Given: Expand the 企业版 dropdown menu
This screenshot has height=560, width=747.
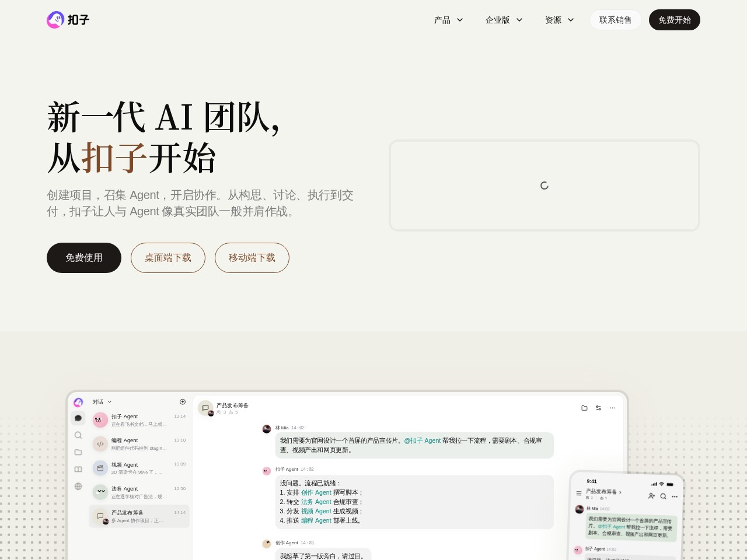Looking at the screenshot, I should 504,20.
